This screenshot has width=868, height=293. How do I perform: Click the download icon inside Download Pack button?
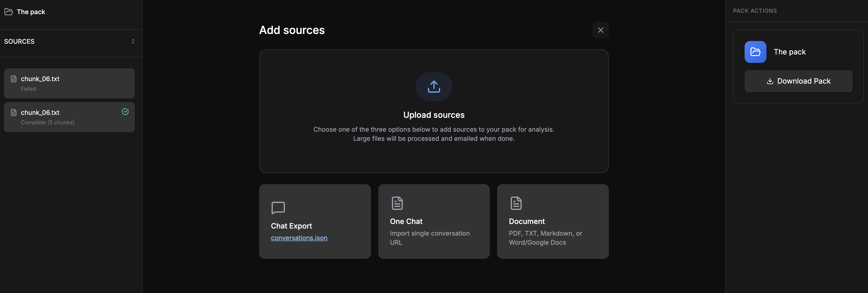tap(770, 81)
